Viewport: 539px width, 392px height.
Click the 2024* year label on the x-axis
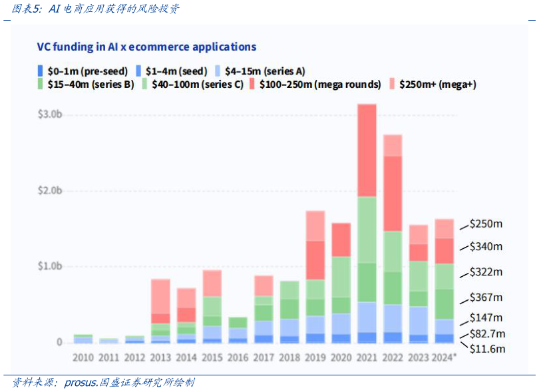tap(444, 357)
